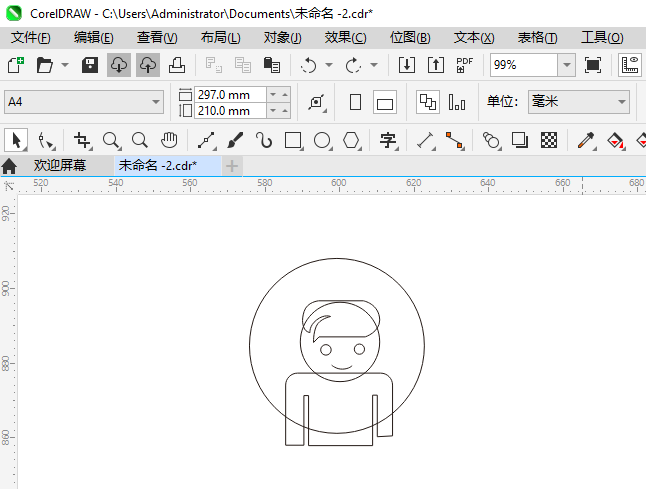Select the Pick tool arrow
This screenshot has height=489, width=646.
(16, 140)
